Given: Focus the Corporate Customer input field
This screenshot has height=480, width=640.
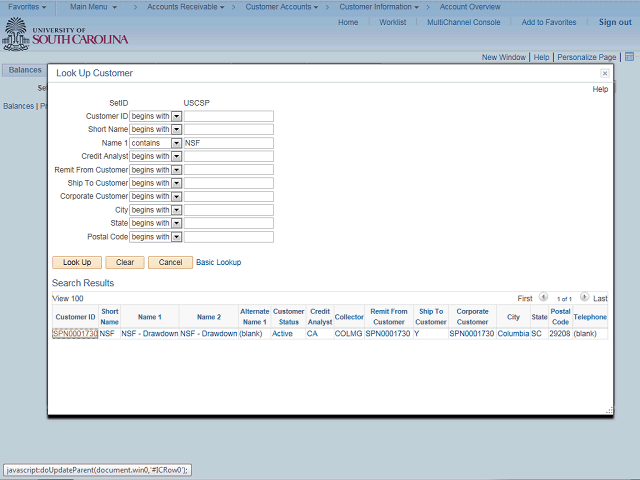Looking at the screenshot, I should pos(229,196).
